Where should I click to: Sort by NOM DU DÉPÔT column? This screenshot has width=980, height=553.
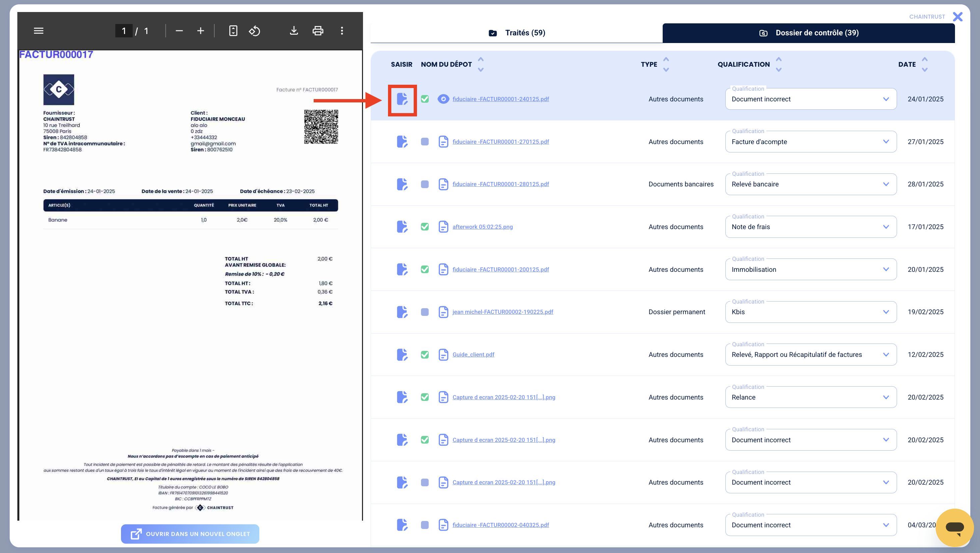[x=480, y=64]
